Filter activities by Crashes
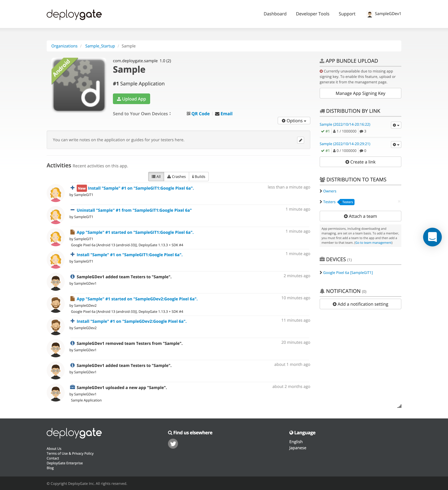The image size is (448, 490). tap(176, 176)
